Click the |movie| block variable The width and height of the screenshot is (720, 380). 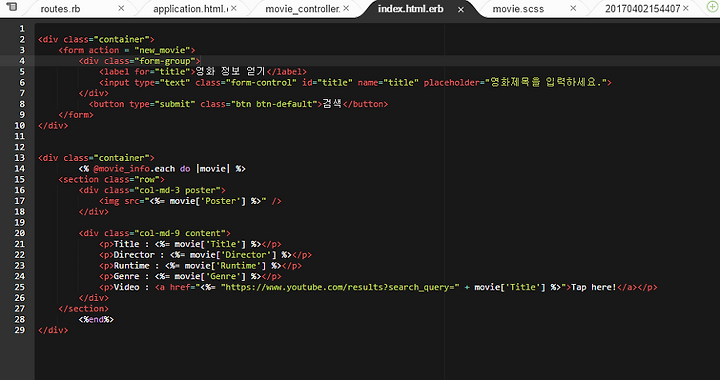213,169
